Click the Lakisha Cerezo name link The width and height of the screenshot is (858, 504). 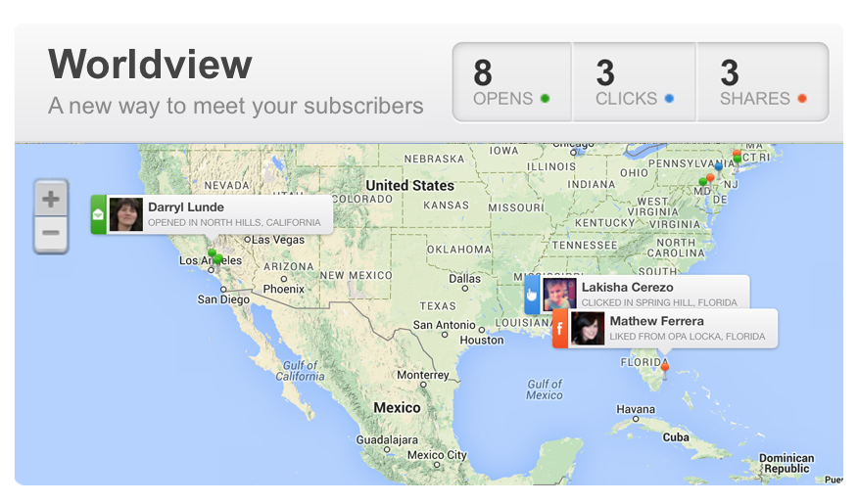tap(627, 287)
